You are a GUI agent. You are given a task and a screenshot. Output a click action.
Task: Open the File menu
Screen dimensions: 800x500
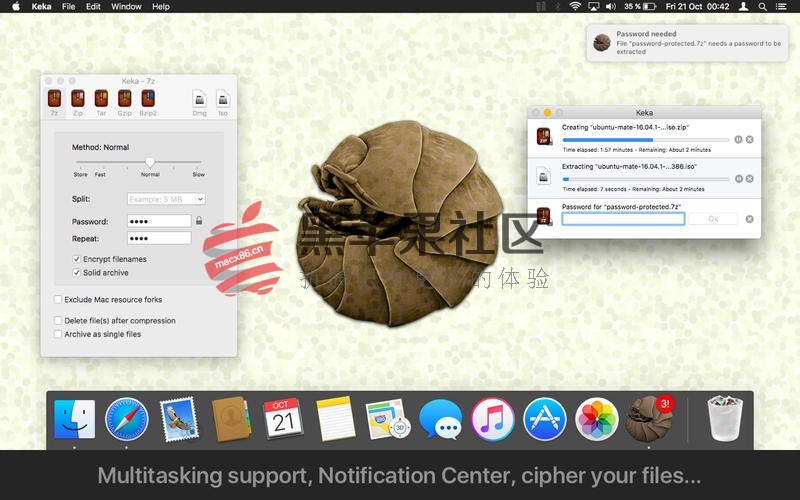(x=68, y=7)
